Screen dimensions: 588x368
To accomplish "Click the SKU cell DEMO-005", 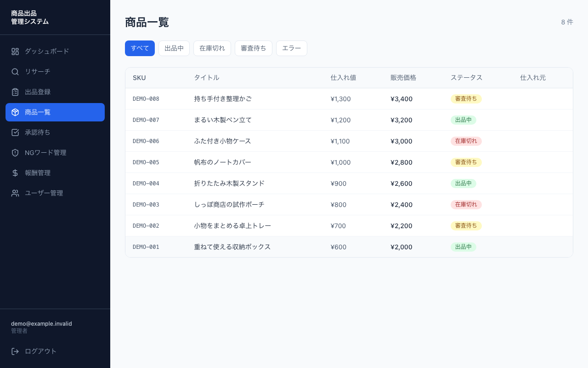I will [x=146, y=162].
